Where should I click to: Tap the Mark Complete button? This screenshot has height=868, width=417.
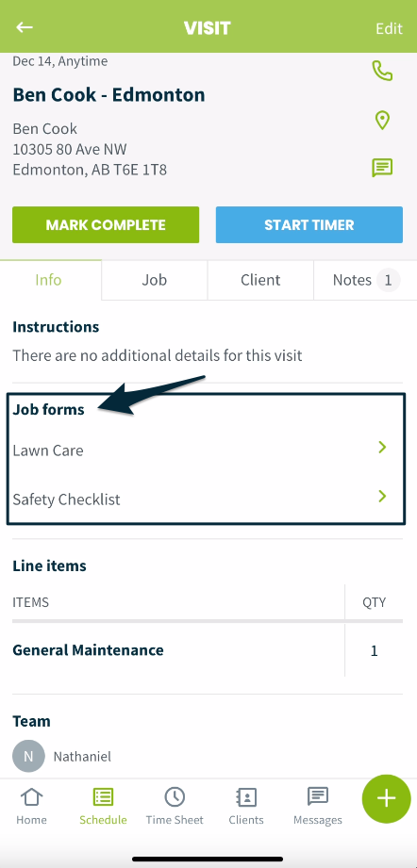[x=106, y=224]
